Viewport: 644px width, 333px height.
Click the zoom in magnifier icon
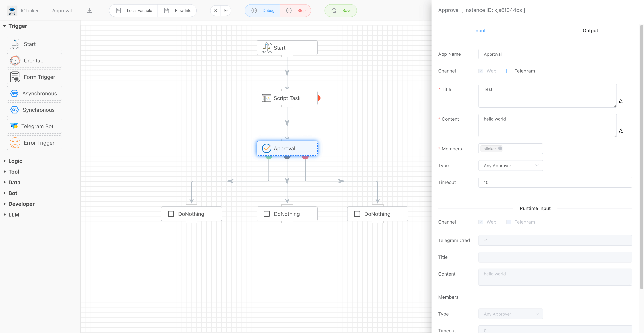[x=226, y=11]
